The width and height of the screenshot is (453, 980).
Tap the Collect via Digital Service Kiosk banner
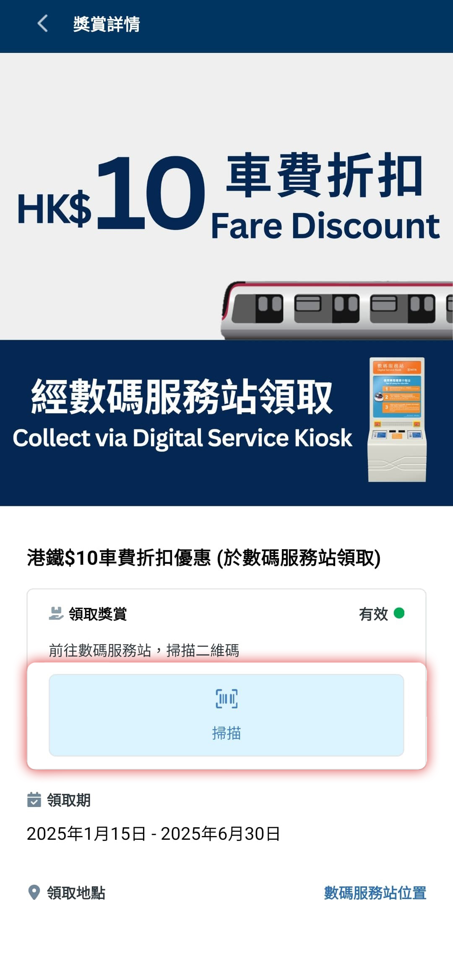[x=226, y=423]
